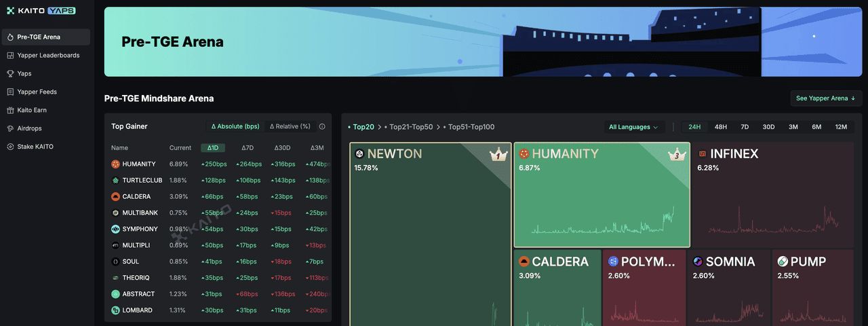
Task: Open the NEWTON mindshare treemap tile
Action: pyautogui.click(x=431, y=231)
